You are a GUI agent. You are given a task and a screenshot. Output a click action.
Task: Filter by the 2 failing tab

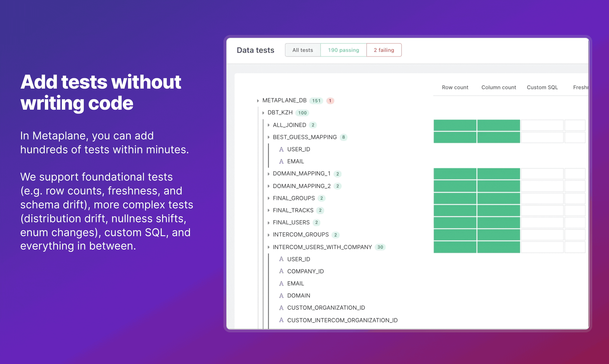click(384, 50)
